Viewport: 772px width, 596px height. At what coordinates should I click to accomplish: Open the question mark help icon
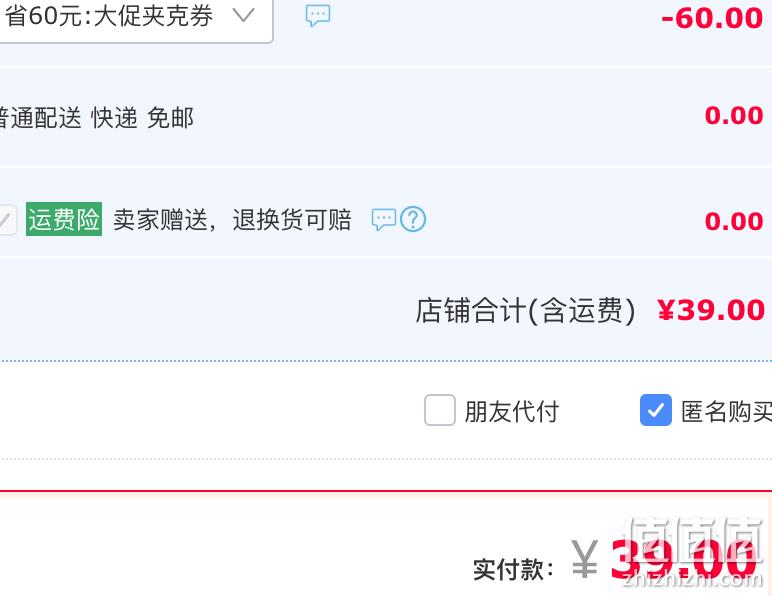point(413,219)
